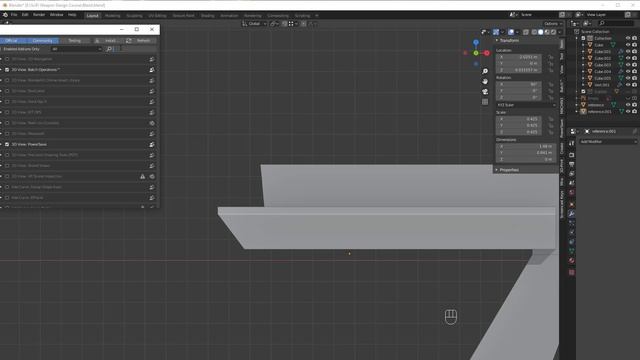The width and height of the screenshot is (640, 360).
Task: Click the Scale X value field
Action: pyautogui.click(x=519, y=119)
